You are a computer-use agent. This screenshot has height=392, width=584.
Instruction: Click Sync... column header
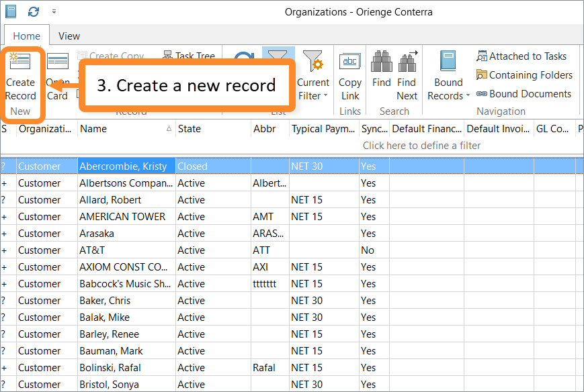point(374,129)
